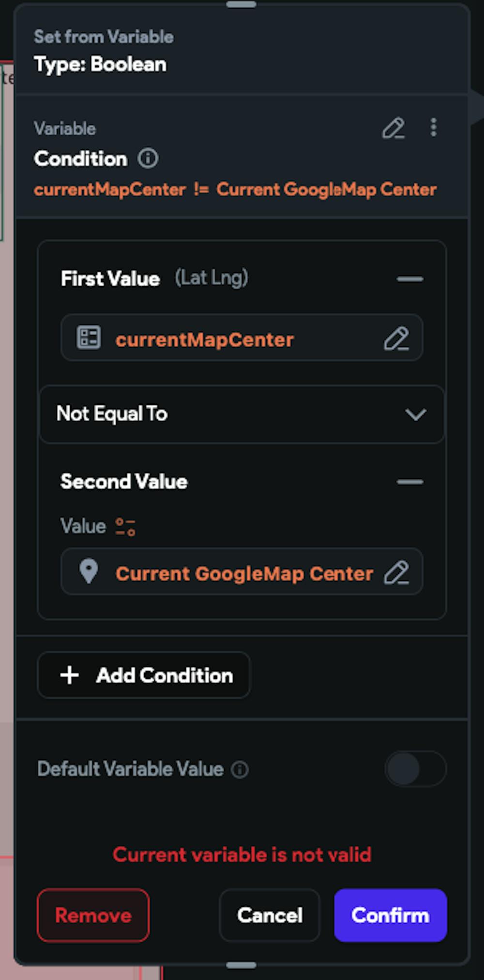Select the Current GoogleMap Center value field

[x=242, y=572]
